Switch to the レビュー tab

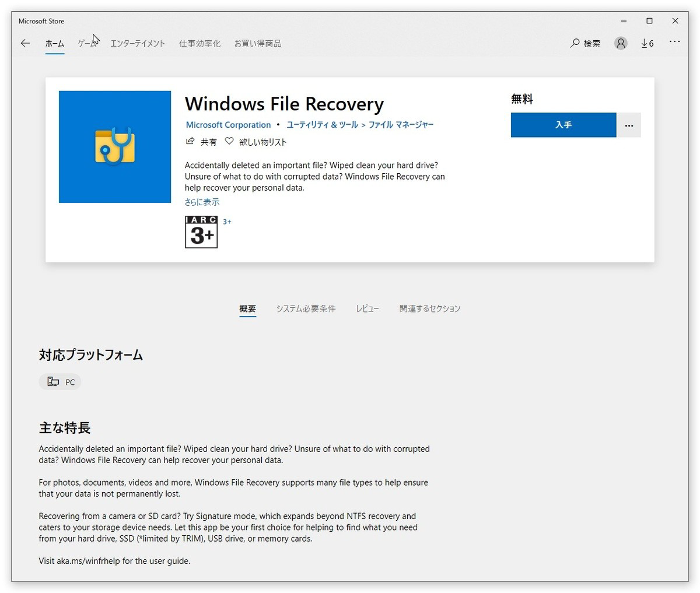pyautogui.click(x=367, y=308)
